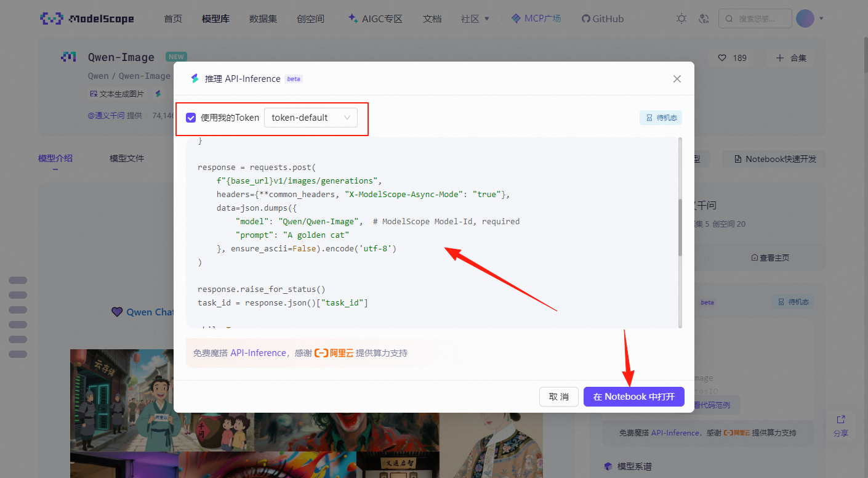Click the language switch icon
868x478 pixels.
(704, 18)
